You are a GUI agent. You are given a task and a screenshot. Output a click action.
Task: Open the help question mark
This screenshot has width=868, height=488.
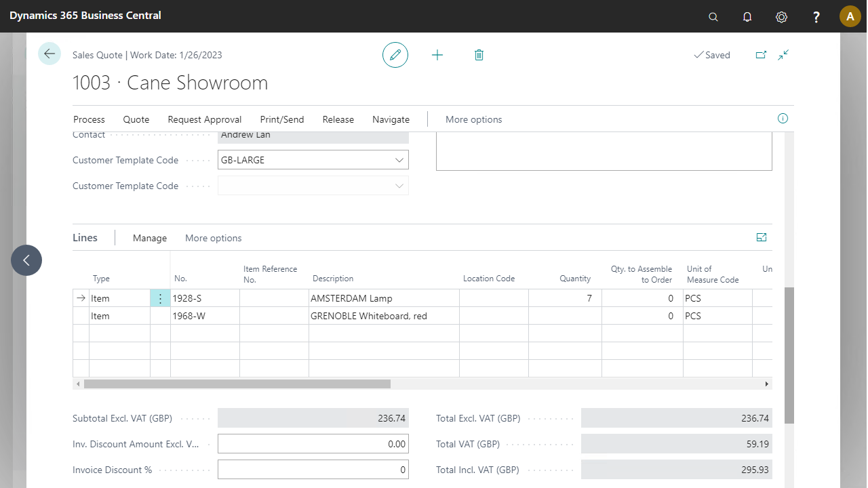(816, 16)
